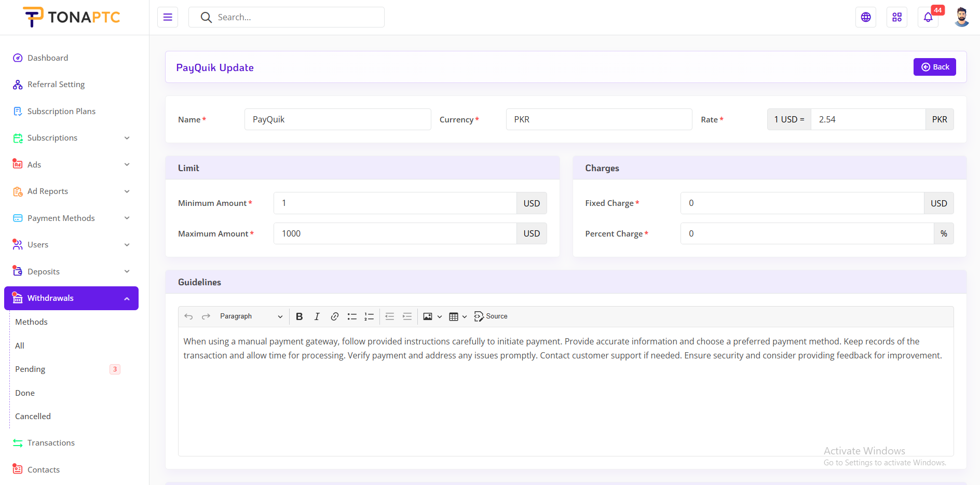
Task: Create a bulleted list
Action: click(x=352, y=316)
